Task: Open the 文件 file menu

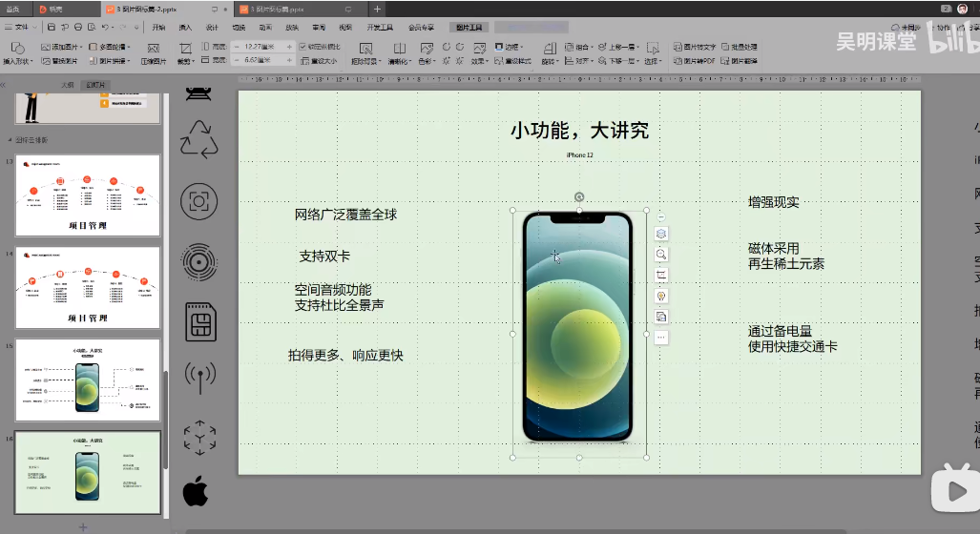Action: coord(21,27)
